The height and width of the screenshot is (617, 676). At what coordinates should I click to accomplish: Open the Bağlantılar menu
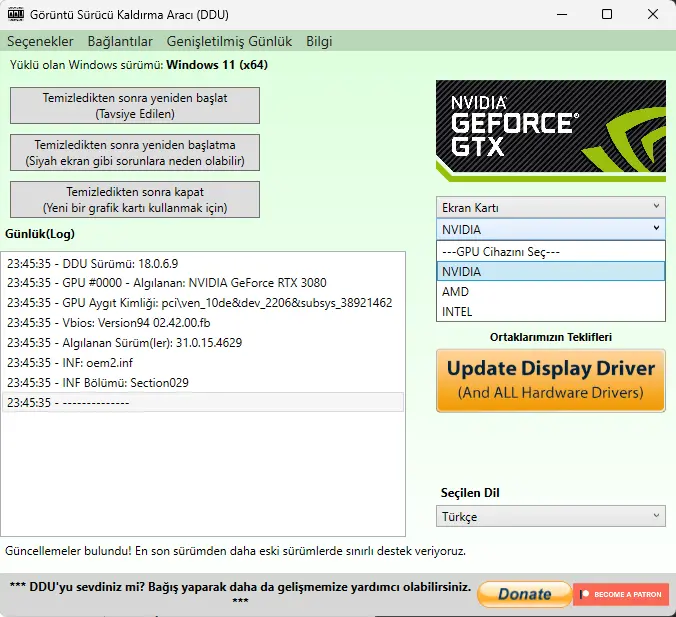coord(120,41)
